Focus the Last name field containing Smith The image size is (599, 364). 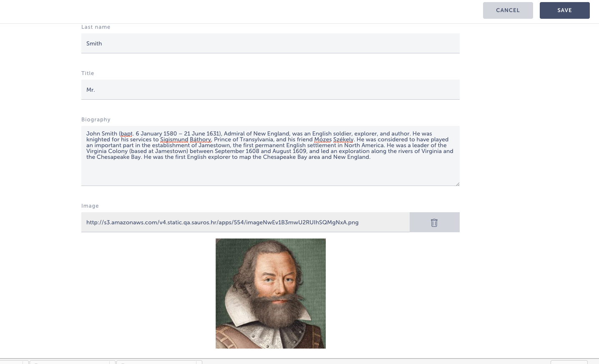270,43
